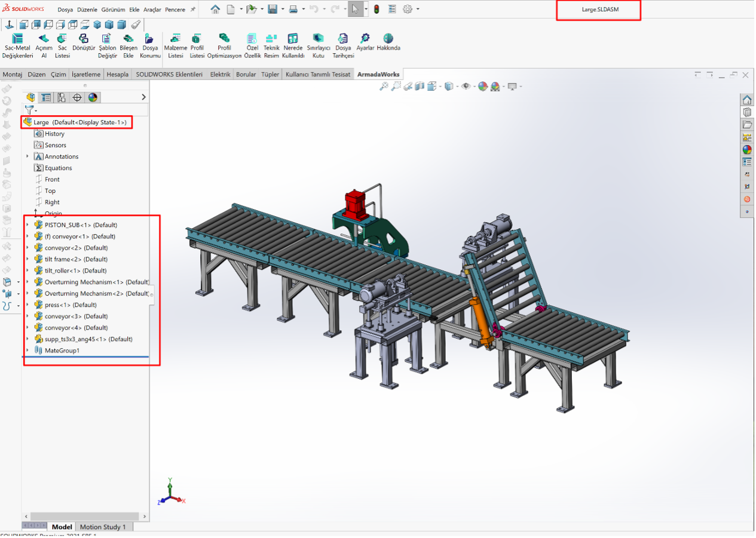This screenshot has width=756, height=538.
Task: Open Options gear icon
Action: (x=408, y=9)
